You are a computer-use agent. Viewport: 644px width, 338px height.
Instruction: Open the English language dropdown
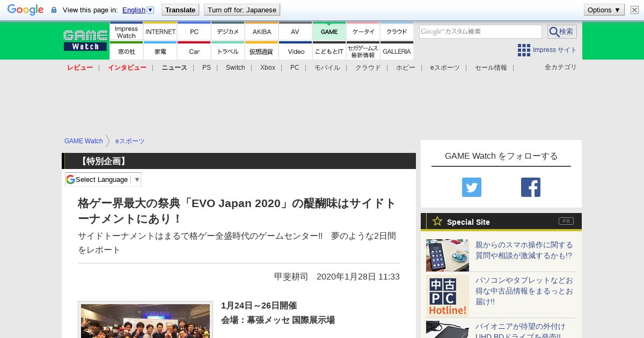pyautogui.click(x=138, y=10)
